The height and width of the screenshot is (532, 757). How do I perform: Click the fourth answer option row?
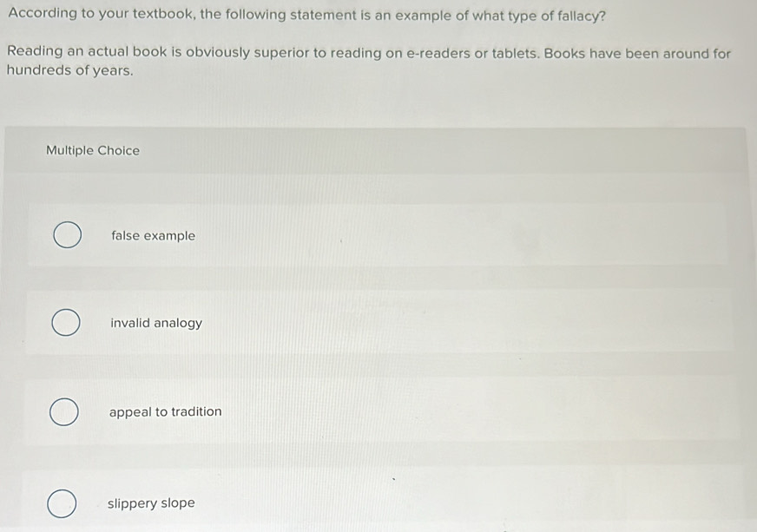(378, 502)
